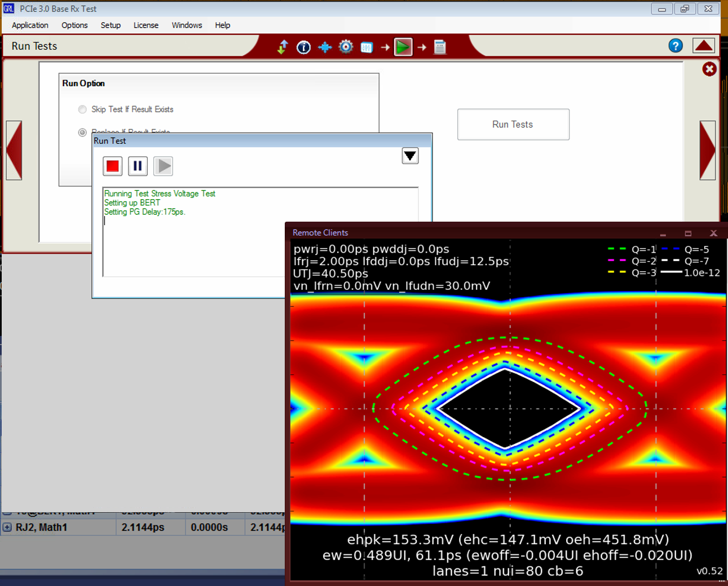The image size is (728, 586).
Task: Click the up/down arrows connection icon
Action: point(283,47)
